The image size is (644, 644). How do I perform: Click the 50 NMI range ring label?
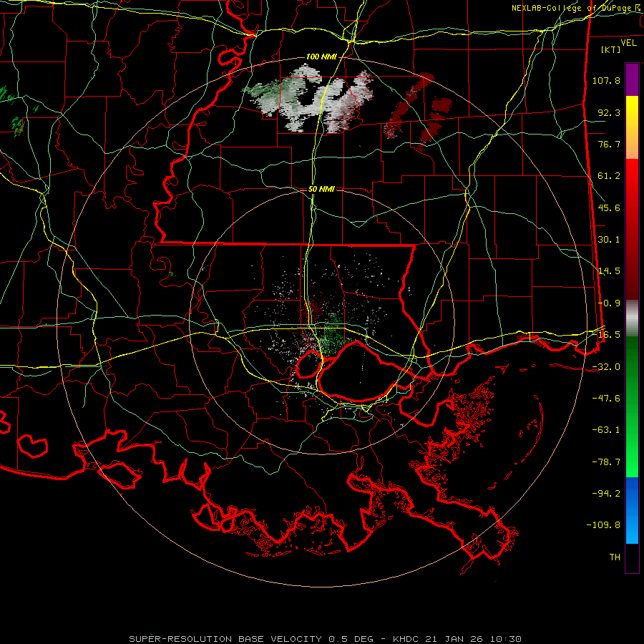point(321,189)
